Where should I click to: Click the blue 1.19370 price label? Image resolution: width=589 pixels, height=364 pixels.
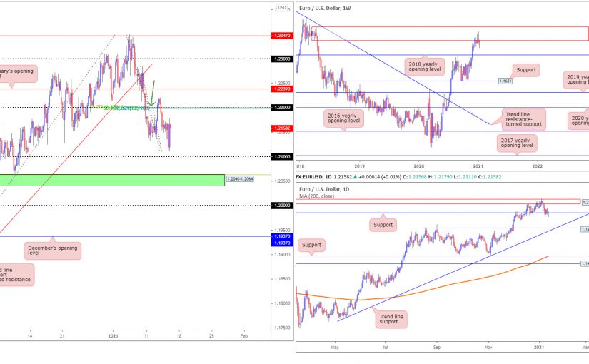pyautogui.click(x=281, y=236)
